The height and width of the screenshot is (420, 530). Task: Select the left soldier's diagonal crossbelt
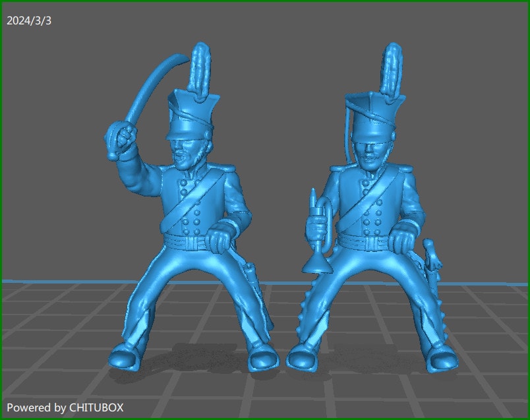tap(191, 204)
